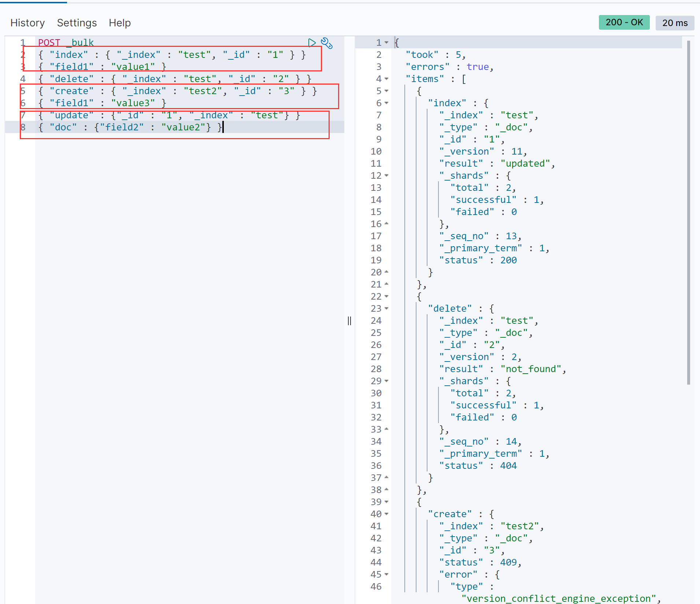Open the Settings menu
This screenshot has height=604, width=700.
point(77,23)
